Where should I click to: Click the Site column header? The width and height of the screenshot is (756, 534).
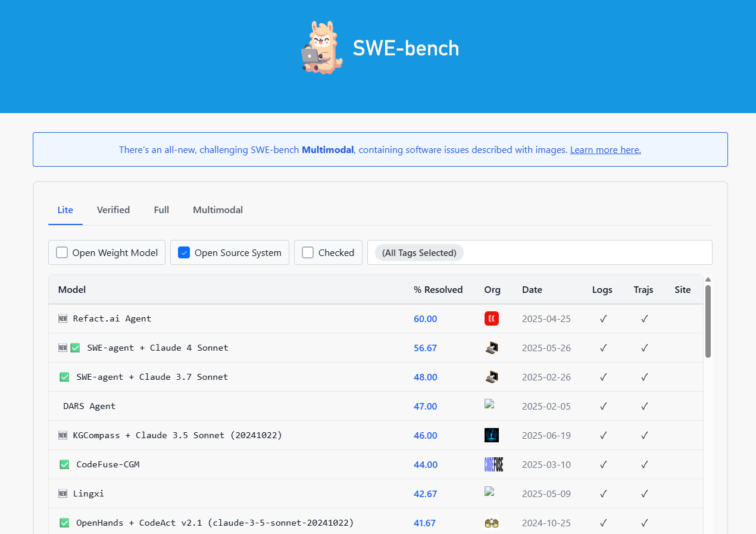click(x=683, y=290)
